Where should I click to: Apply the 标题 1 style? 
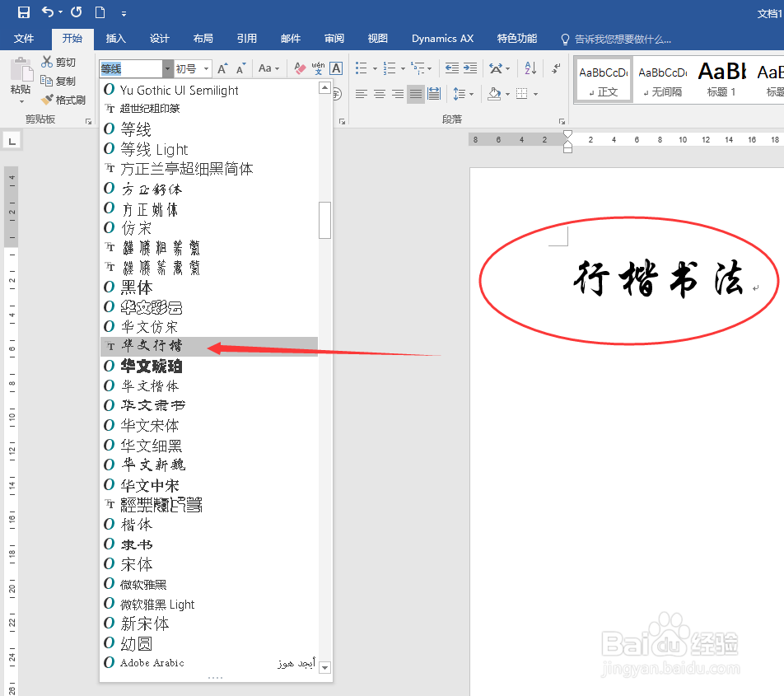pos(721,78)
